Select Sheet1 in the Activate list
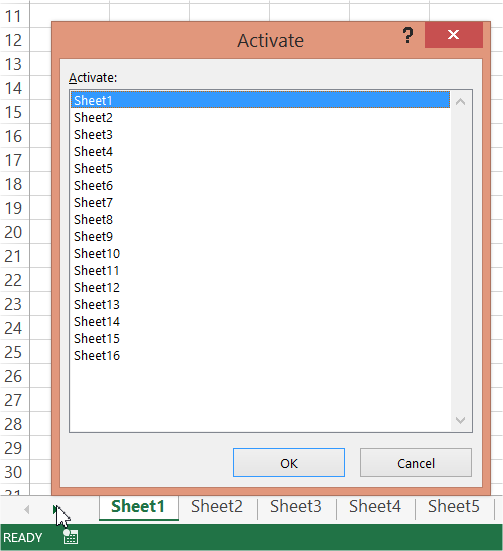The width and height of the screenshot is (503, 551). click(x=260, y=100)
